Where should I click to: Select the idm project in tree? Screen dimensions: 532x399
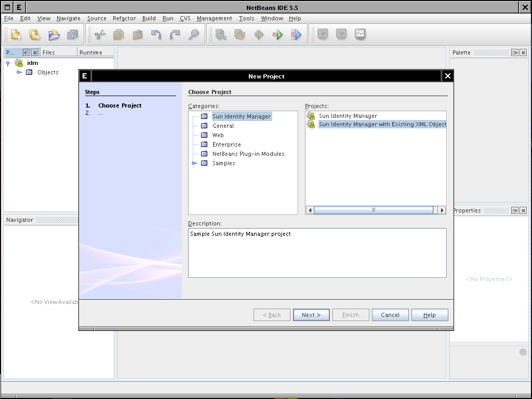pos(33,63)
